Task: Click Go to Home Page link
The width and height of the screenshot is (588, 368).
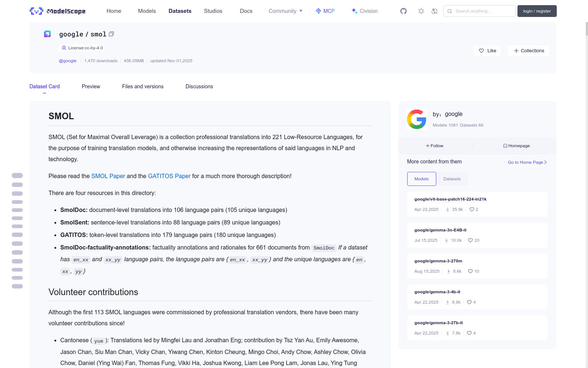Action: pyautogui.click(x=527, y=162)
